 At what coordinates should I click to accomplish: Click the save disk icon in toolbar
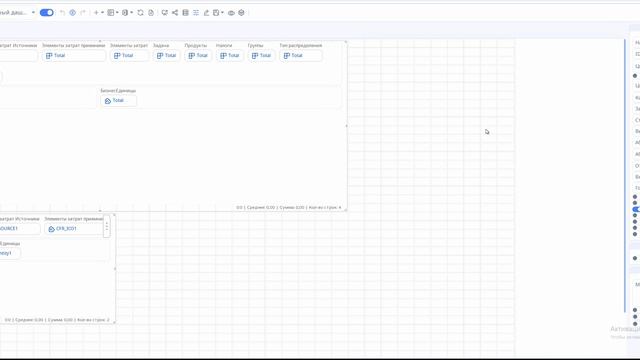216,13
